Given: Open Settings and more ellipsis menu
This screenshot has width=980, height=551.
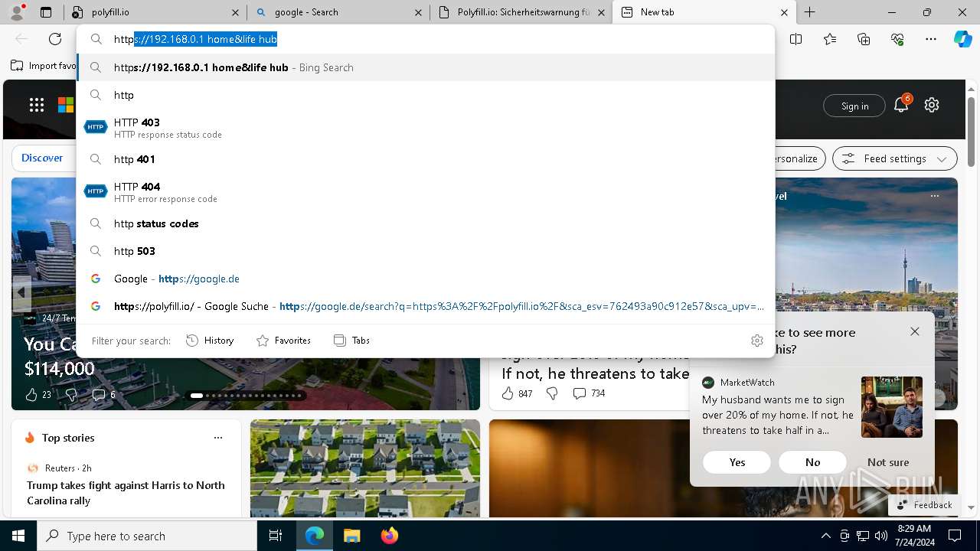Looking at the screenshot, I should point(931,39).
